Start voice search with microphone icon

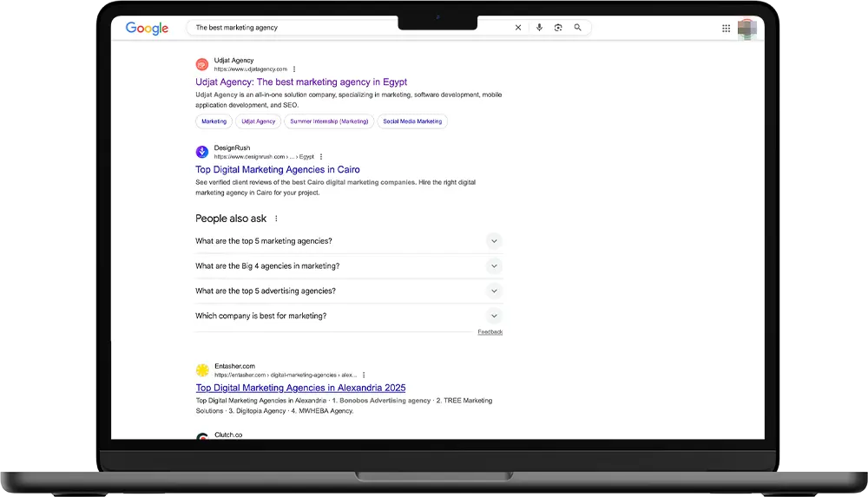click(x=539, y=27)
